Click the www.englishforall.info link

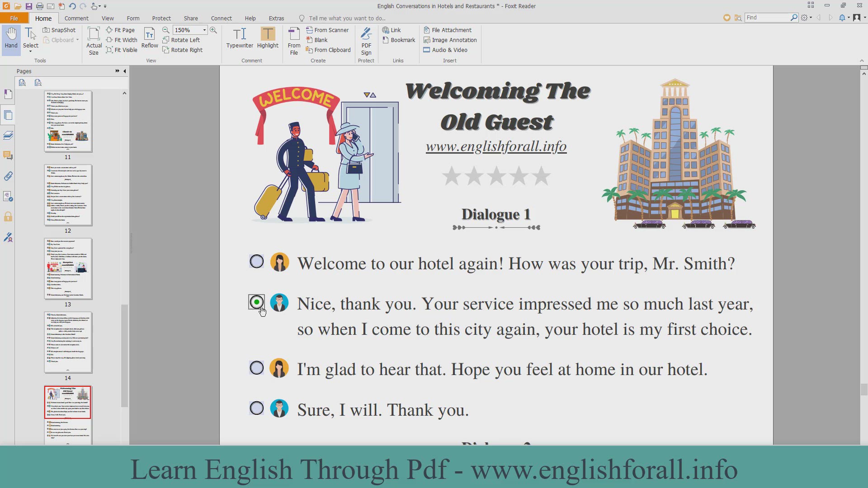pos(496,146)
